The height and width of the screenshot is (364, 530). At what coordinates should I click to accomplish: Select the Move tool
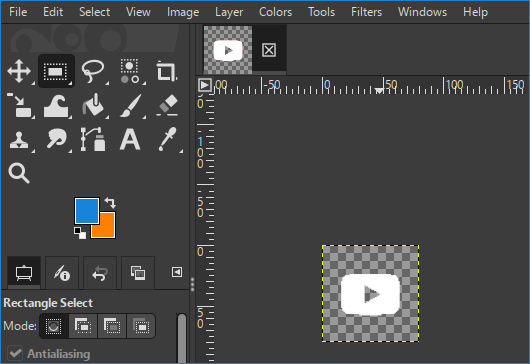[19, 71]
